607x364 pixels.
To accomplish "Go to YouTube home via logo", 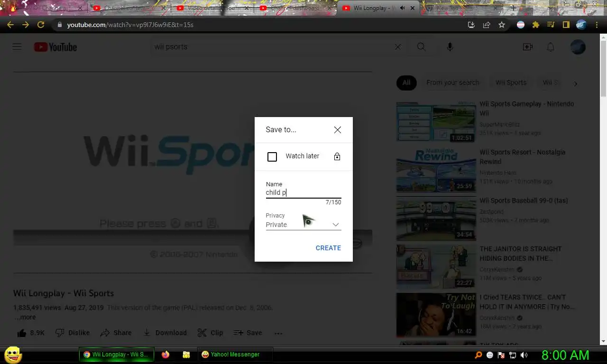I will pyautogui.click(x=55, y=47).
